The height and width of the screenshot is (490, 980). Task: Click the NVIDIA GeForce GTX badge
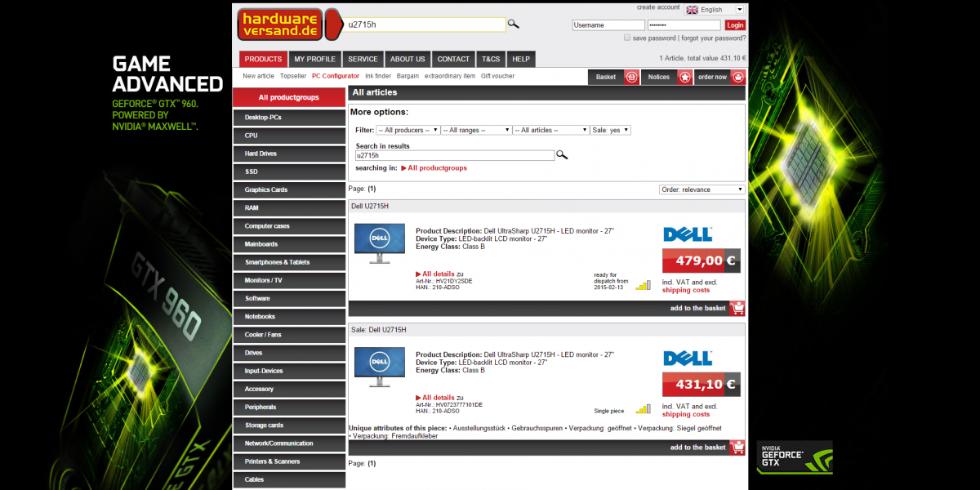coord(795,457)
